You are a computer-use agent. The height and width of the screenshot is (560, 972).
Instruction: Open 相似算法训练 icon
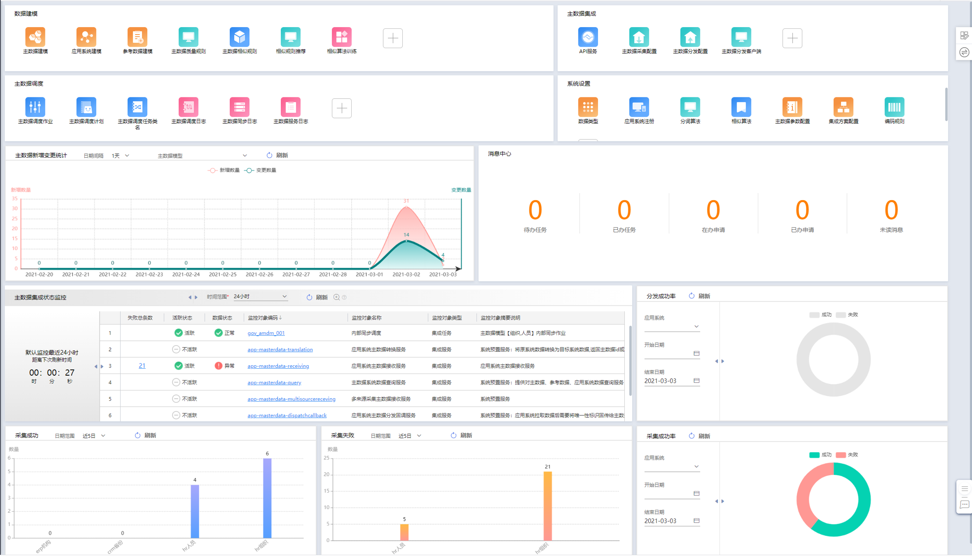(342, 38)
